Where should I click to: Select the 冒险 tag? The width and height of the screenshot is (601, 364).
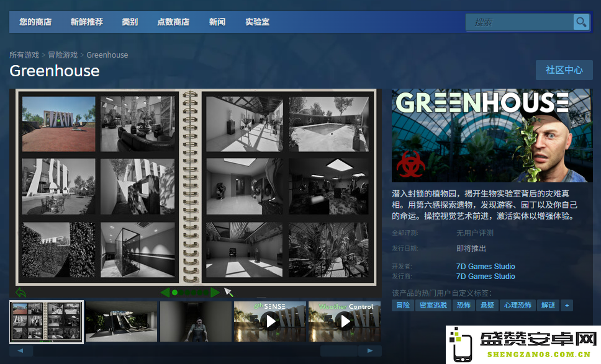tap(403, 306)
